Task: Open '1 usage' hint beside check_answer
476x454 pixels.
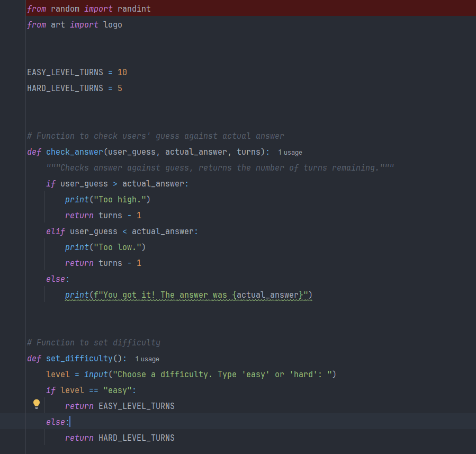Action: coord(290,153)
